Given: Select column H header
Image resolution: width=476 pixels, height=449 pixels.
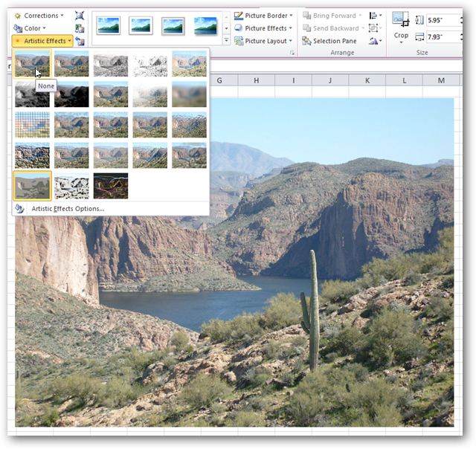Looking at the screenshot, I should (x=257, y=81).
